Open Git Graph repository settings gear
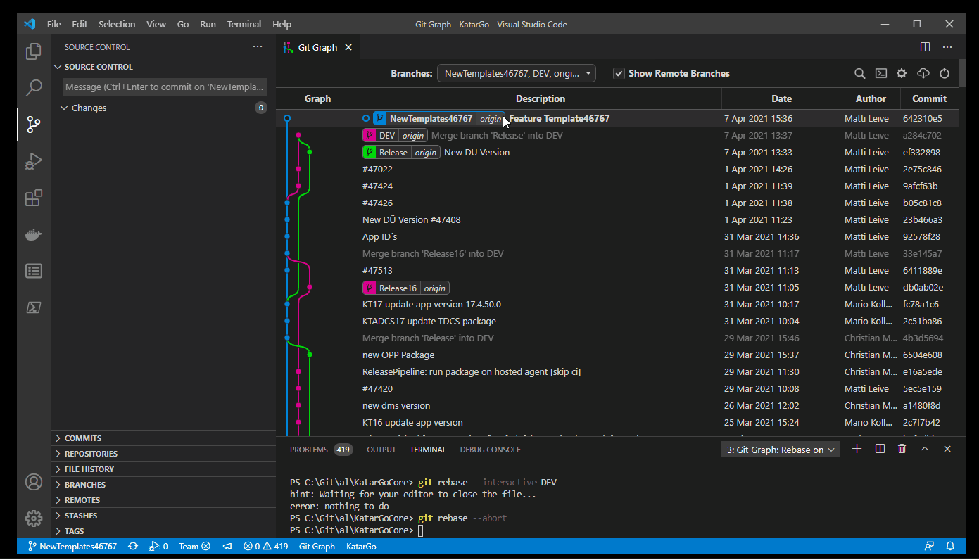Image resolution: width=979 pixels, height=560 pixels. (902, 73)
